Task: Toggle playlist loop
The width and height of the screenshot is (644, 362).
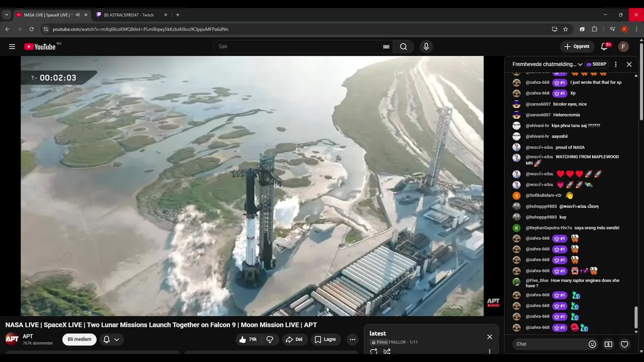Action: 373,351
